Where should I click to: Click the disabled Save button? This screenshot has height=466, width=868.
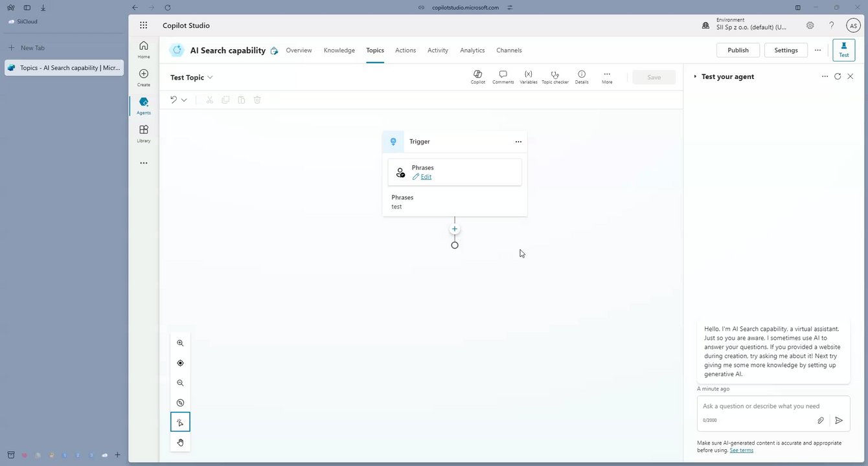(654, 77)
